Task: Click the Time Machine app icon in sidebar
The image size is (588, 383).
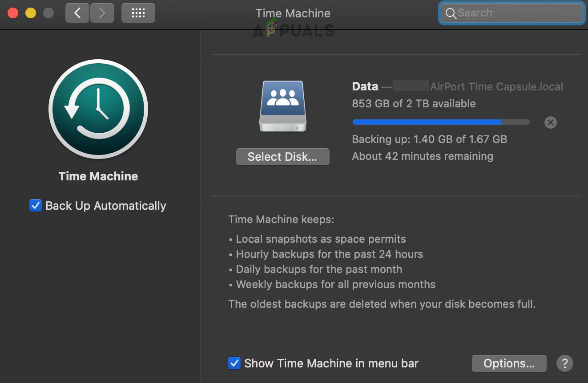Action: coord(98,109)
